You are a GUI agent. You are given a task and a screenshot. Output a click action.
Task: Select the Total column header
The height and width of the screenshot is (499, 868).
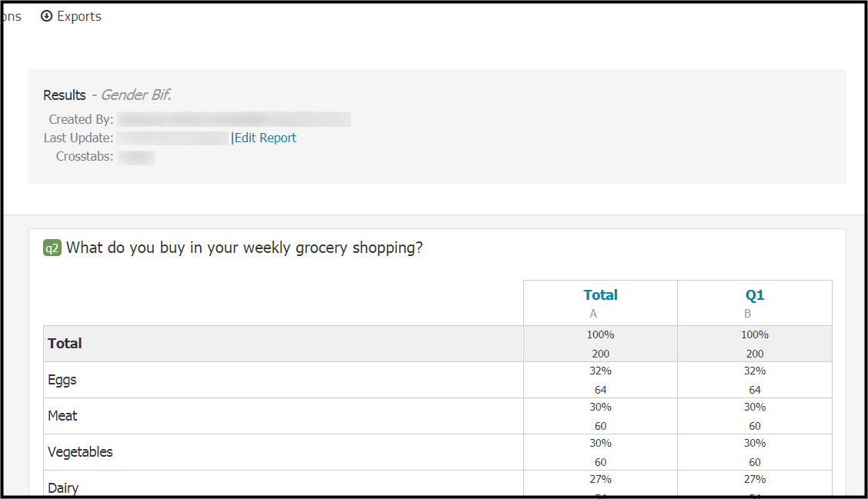pos(601,295)
